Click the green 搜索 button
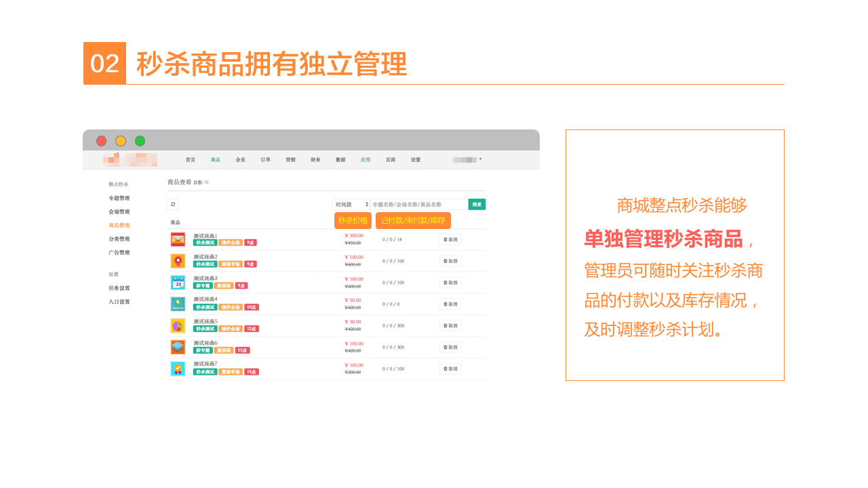Screen dimensions: 868x488 point(477,204)
